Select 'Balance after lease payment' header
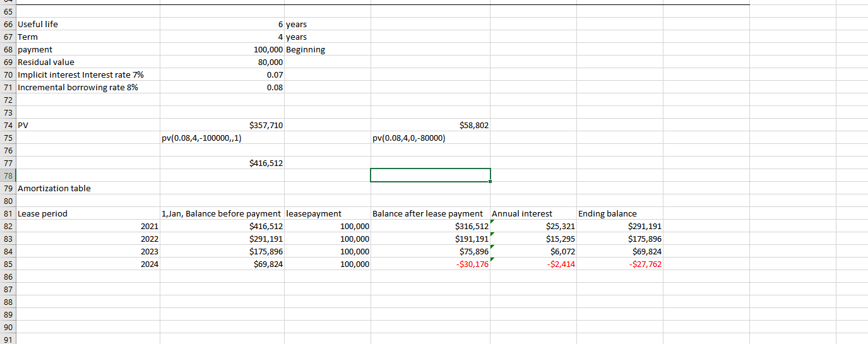Image resolution: width=868 pixels, height=344 pixels. point(431,213)
